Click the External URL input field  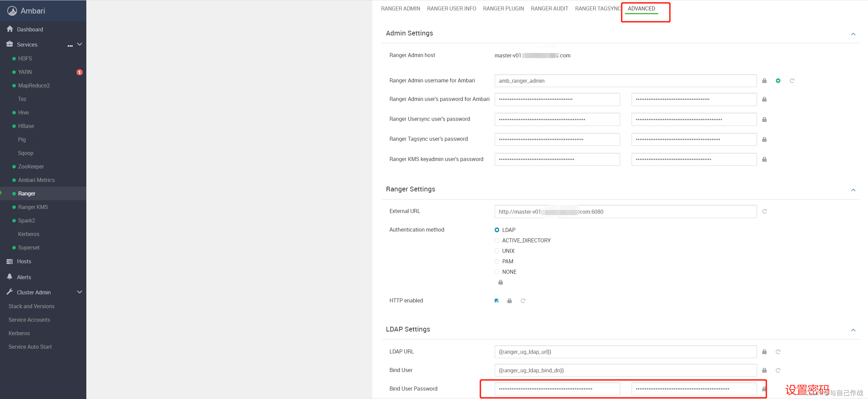625,212
